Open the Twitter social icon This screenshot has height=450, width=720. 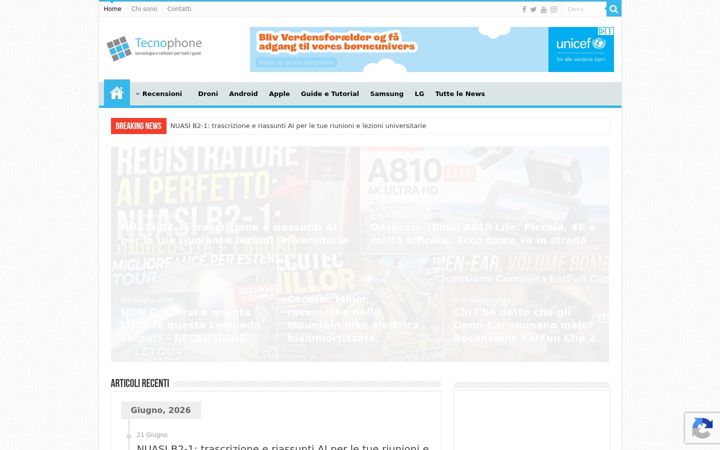click(x=533, y=9)
